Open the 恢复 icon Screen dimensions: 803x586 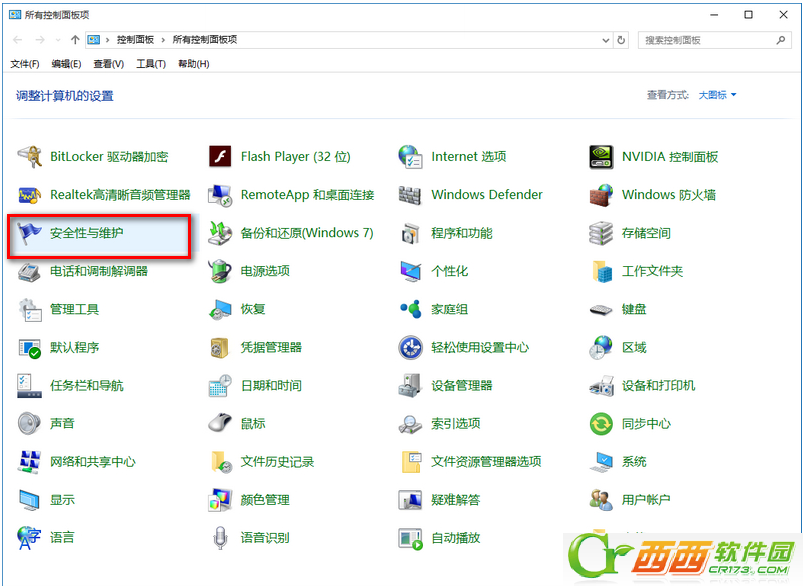220,309
